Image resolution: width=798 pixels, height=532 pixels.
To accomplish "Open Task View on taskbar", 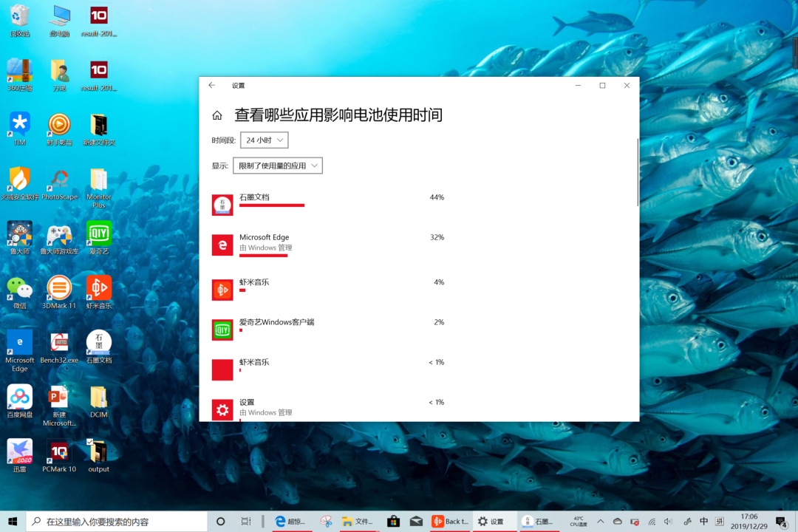I will point(246,522).
